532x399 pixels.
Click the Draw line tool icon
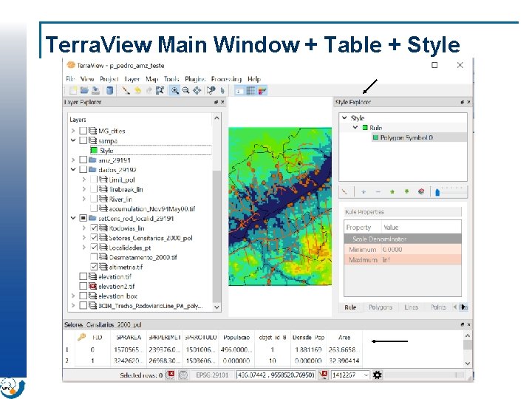(x=126, y=90)
